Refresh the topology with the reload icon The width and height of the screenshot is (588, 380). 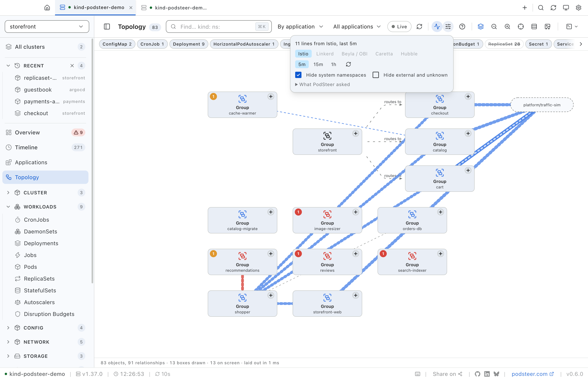[419, 27]
